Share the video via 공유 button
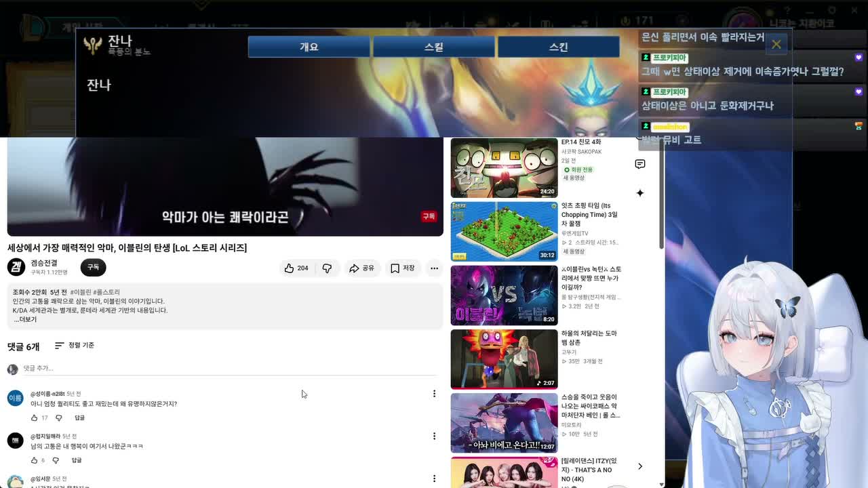Image resolution: width=868 pixels, height=488 pixels. click(x=361, y=268)
